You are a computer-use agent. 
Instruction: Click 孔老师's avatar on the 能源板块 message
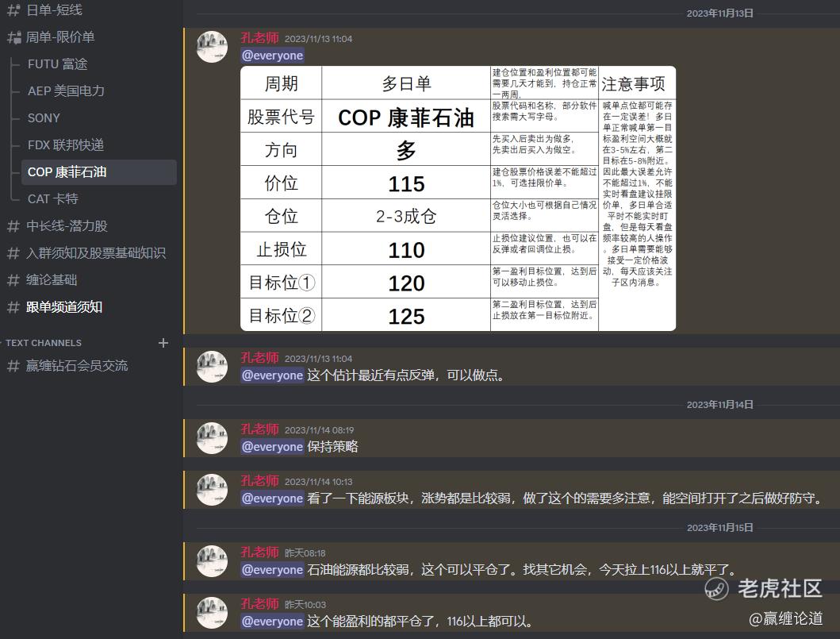coord(212,490)
